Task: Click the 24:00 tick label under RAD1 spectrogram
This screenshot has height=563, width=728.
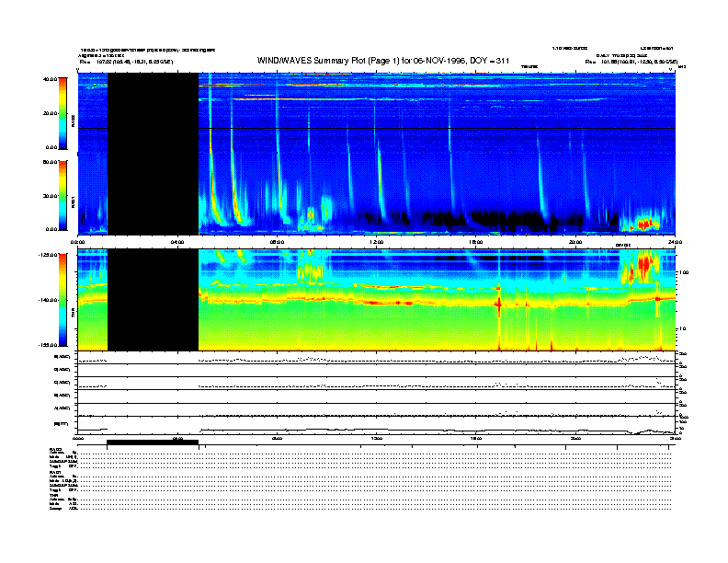Action: point(675,242)
